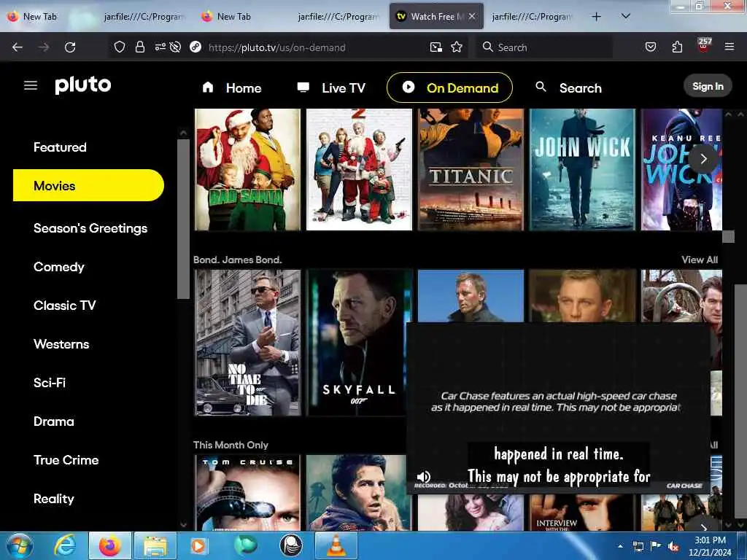
Task: Click the pluto.tv URL address field
Action: (314, 47)
